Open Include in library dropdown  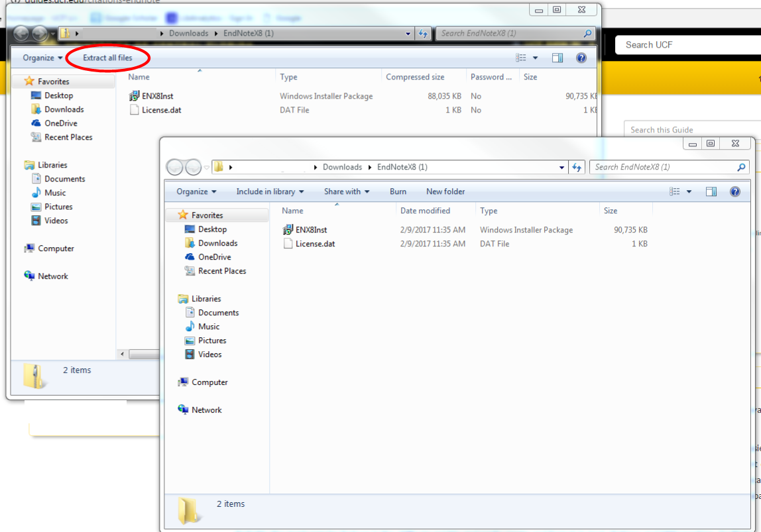point(270,191)
